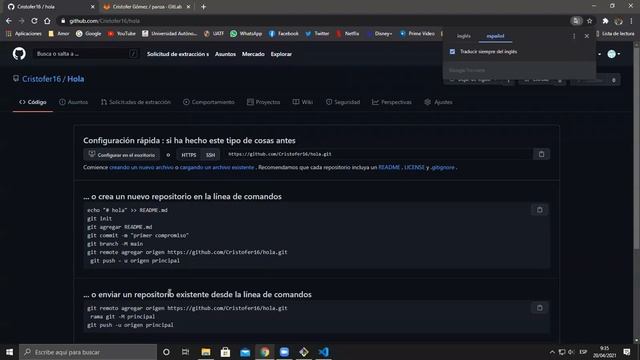The width and height of the screenshot is (640, 360).
Task: Open Mercado in the GitHub header
Action: (x=253, y=54)
